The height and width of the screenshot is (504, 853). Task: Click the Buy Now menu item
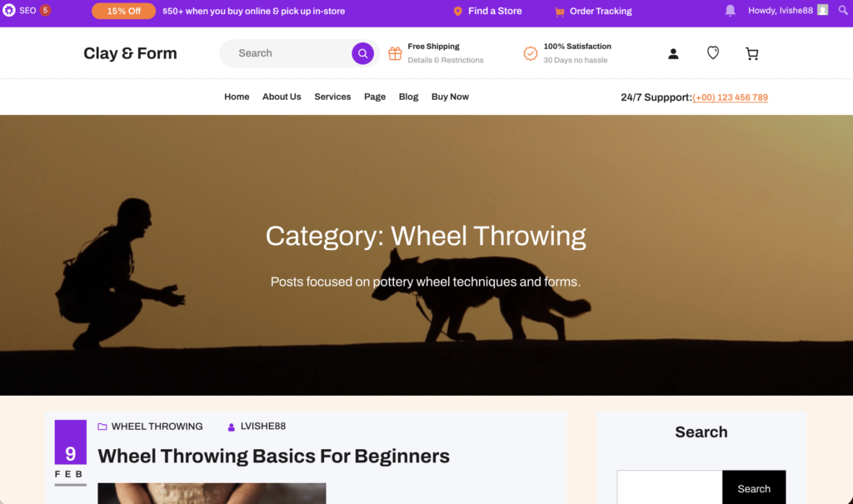[x=450, y=97]
